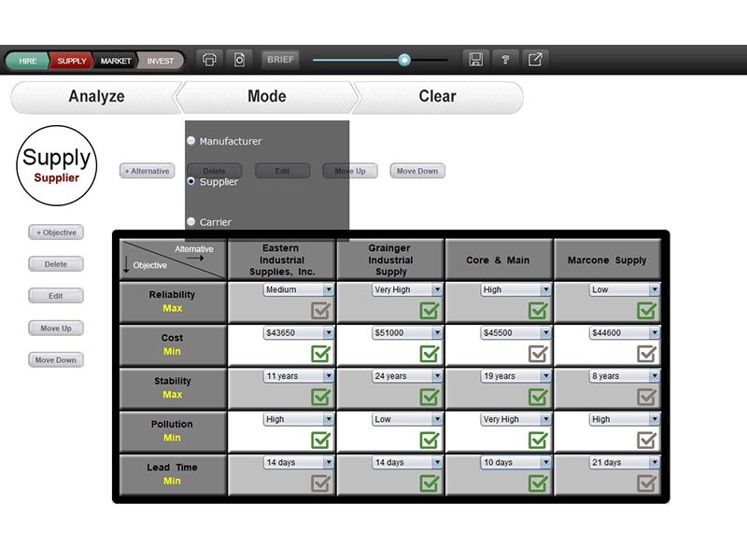This screenshot has height=560, width=747.
Task: Click the rotate document icon in toolbar
Action: [239, 60]
